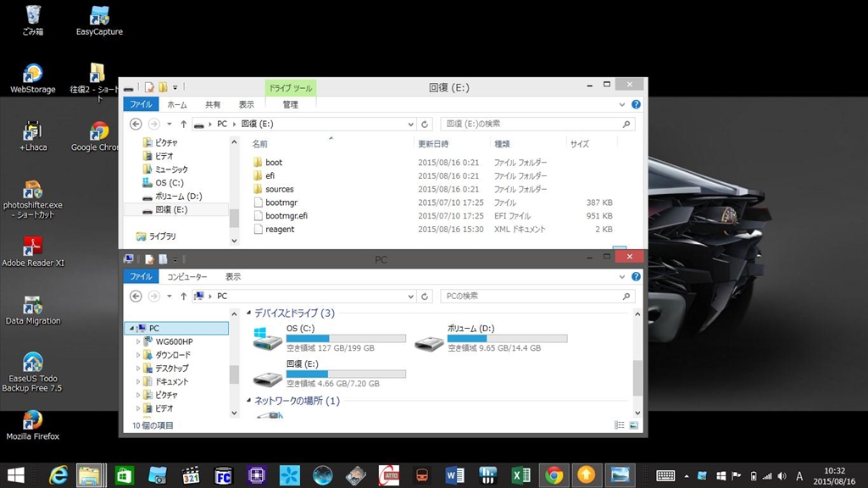Select ライブラリ in the navigation pane
868x488 pixels.
(x=156, y=236)
